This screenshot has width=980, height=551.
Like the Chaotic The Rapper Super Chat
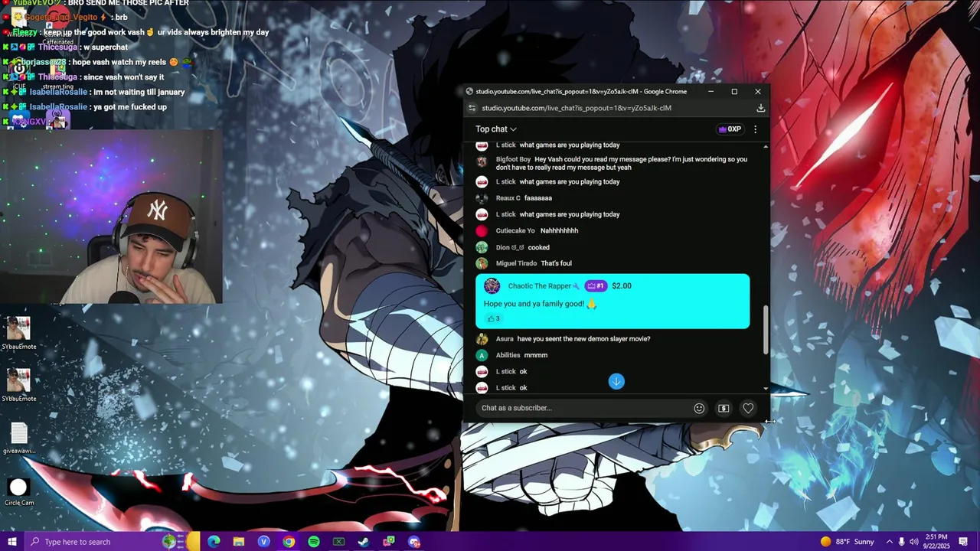[493, 318]
